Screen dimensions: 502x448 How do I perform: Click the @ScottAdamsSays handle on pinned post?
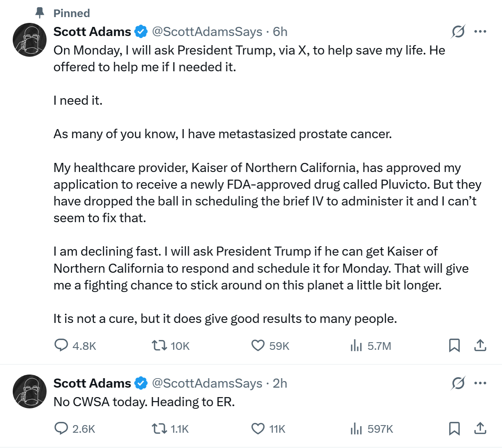click(x=207, y=32)
